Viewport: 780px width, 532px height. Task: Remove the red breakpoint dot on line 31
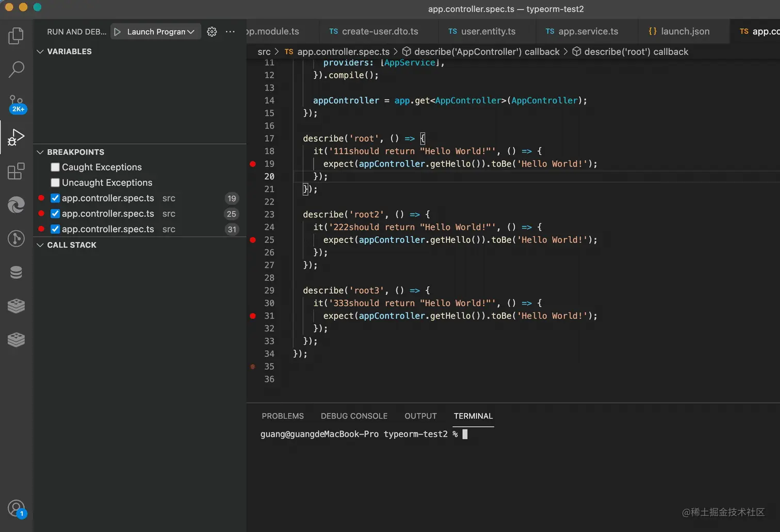(x=253, y=316)
